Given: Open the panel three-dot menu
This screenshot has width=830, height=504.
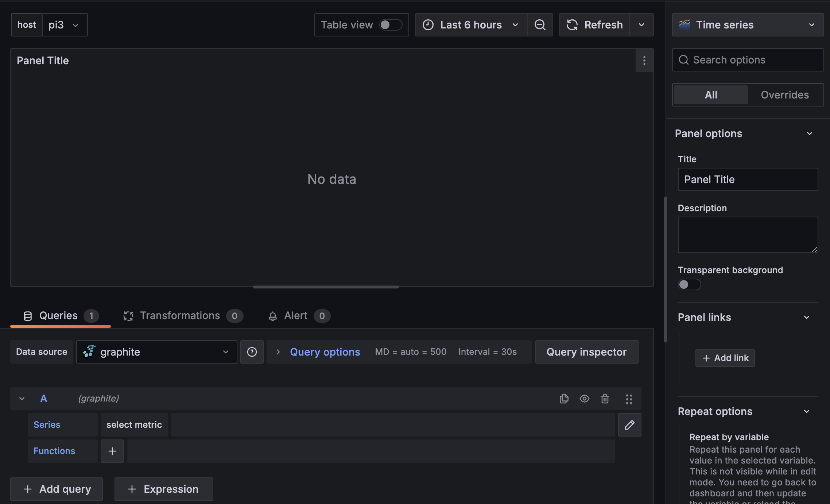Looking at the screenshot, I should click(644, 61).
